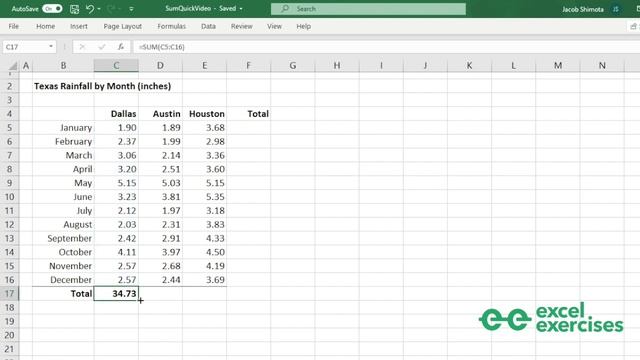Click the Austin value 2.44
Screen dimensions: 640x360
160,280
